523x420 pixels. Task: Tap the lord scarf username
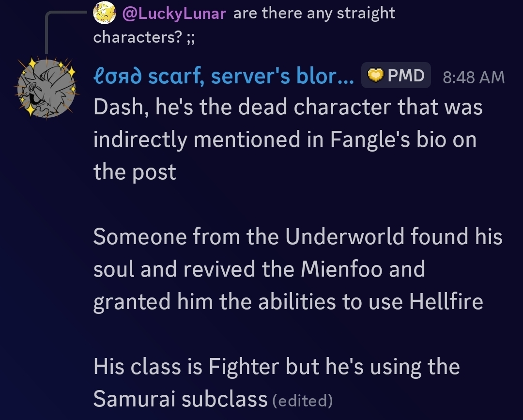coord(223,77)
